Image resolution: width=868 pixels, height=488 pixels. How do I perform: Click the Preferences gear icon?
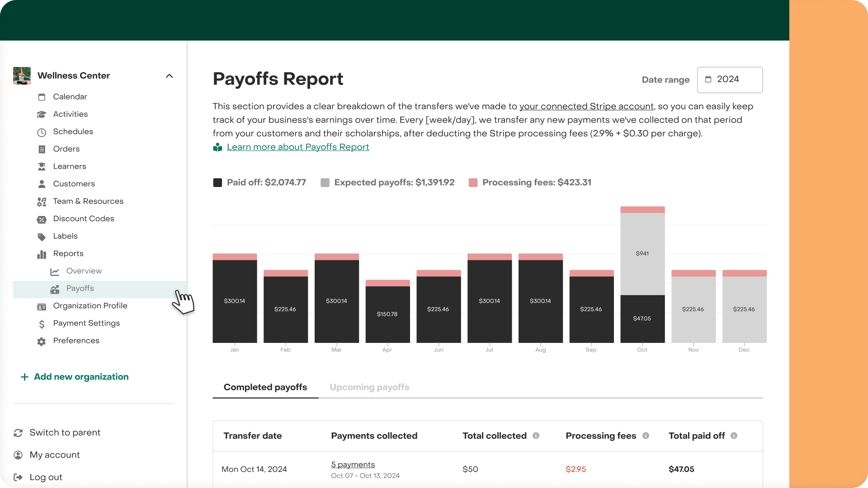click(42, 341)
